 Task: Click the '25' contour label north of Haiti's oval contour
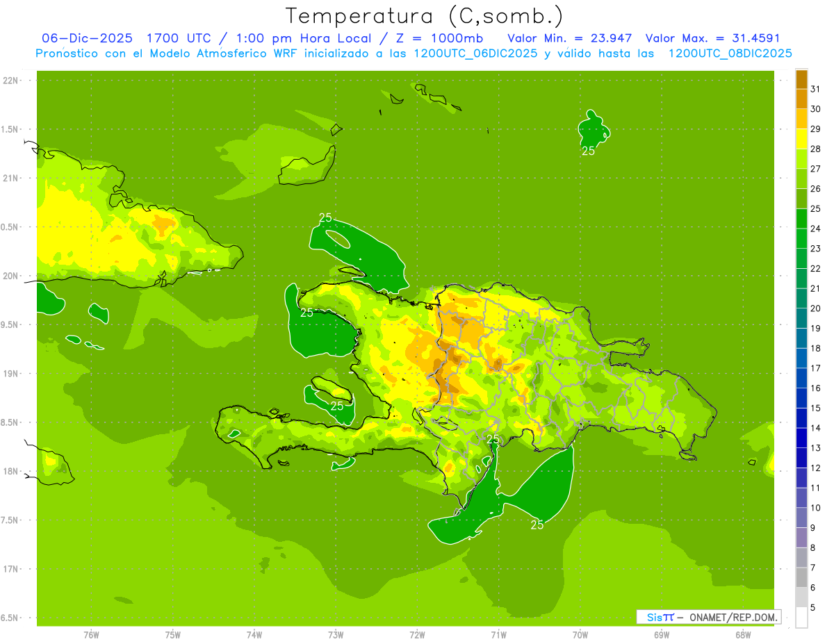[x=325, y=217]
